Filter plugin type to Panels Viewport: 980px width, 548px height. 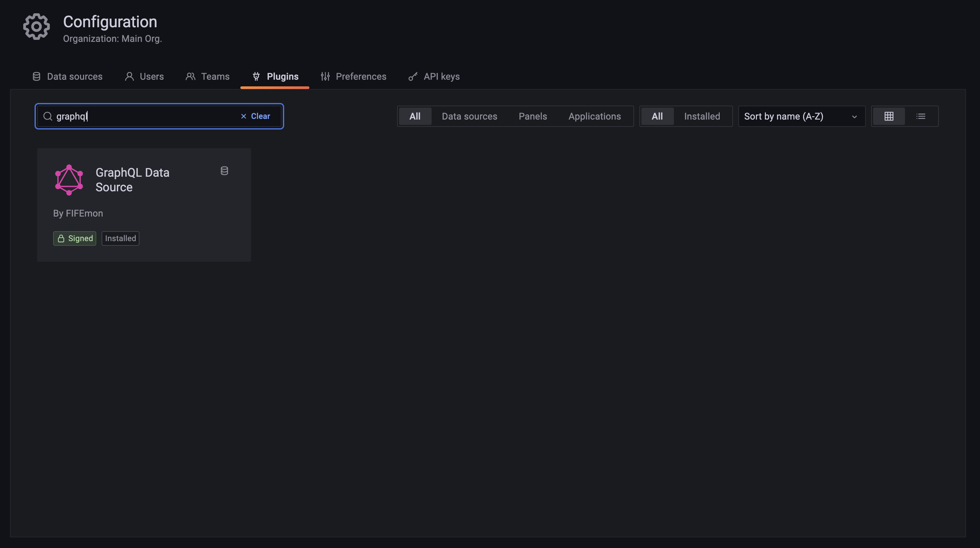point(532,117)
